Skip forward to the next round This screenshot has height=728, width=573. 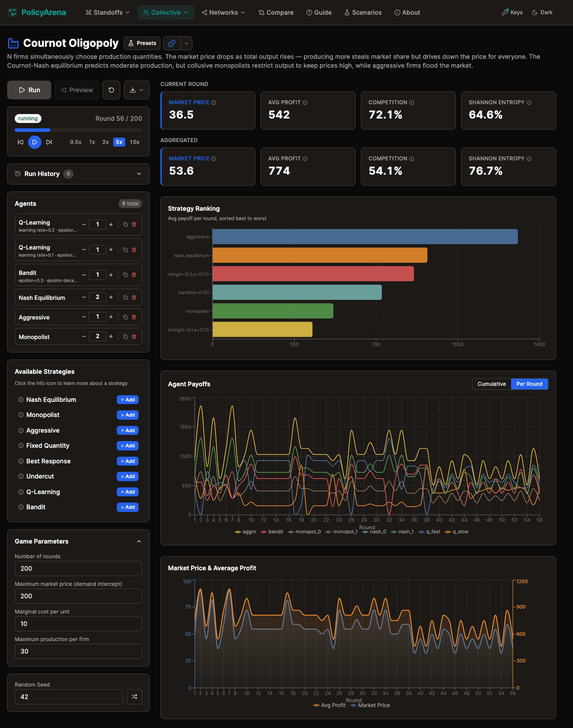(49, 142)
